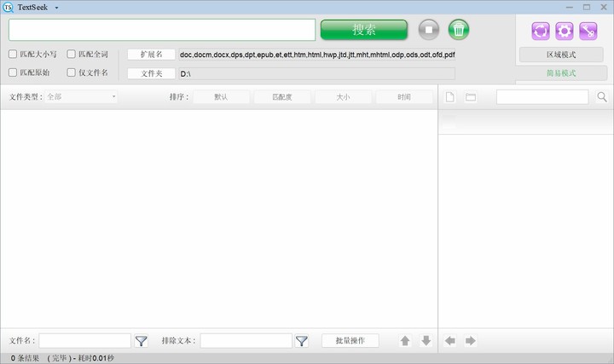Viewport: 614px width, 364px height.
Task: Expand the 文件类型 dropdown
Action: (x=81, y=97)
